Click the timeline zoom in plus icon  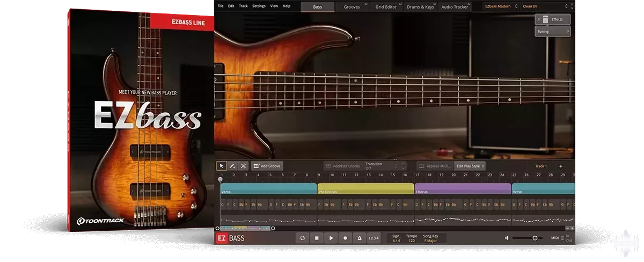coord(572,228)
